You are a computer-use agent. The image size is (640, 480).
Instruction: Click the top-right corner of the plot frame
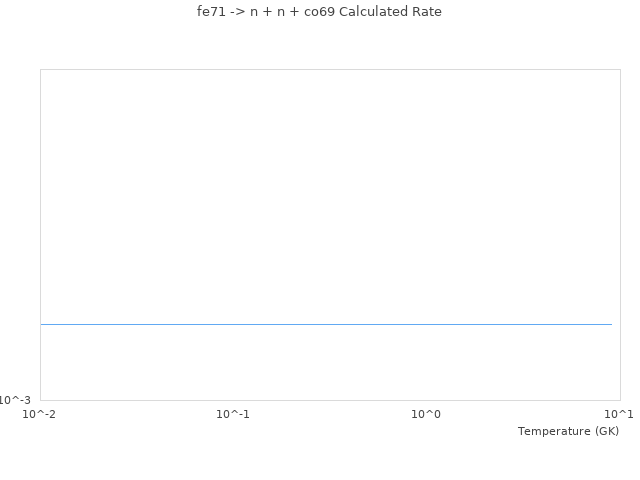[x=620, y=69]
